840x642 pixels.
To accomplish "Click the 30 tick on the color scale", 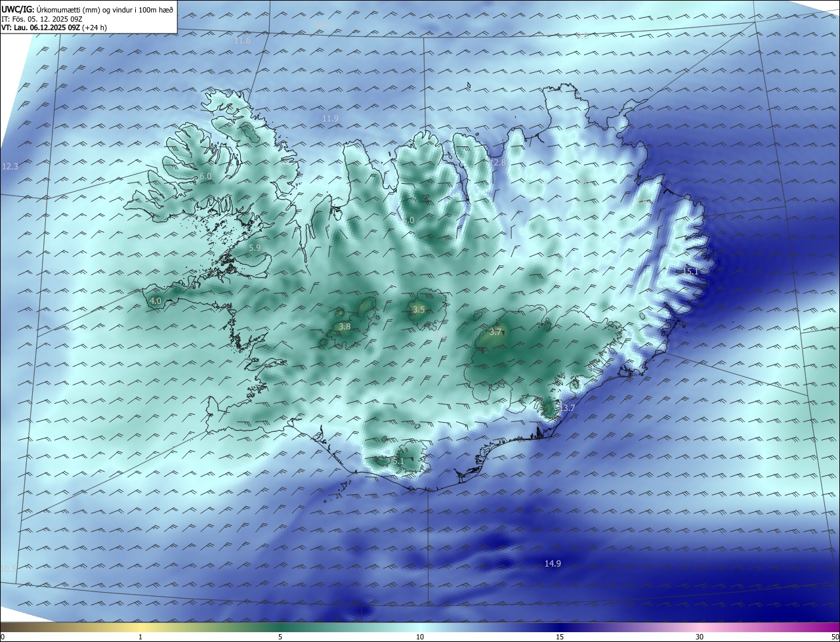I will tap(700, 637).
